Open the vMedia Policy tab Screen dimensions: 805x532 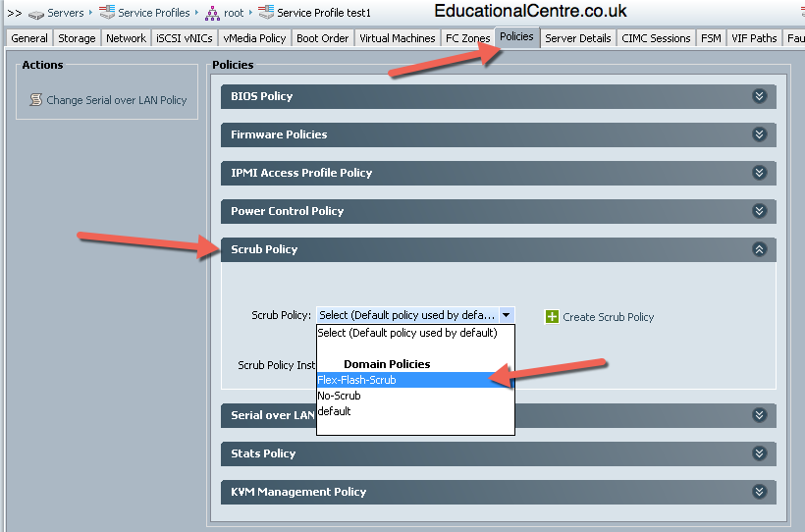click(x=254, y=38)
